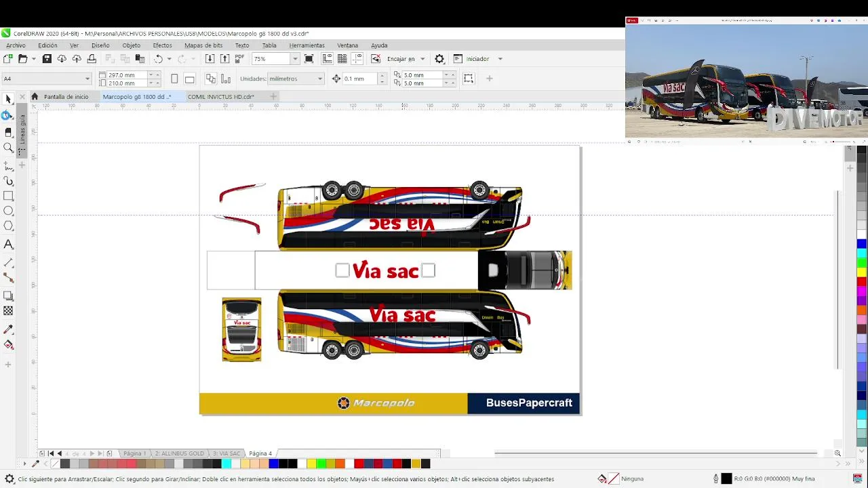
Task: Open the Unidades milímetros dropdown
Action: (x=319, y=79)
